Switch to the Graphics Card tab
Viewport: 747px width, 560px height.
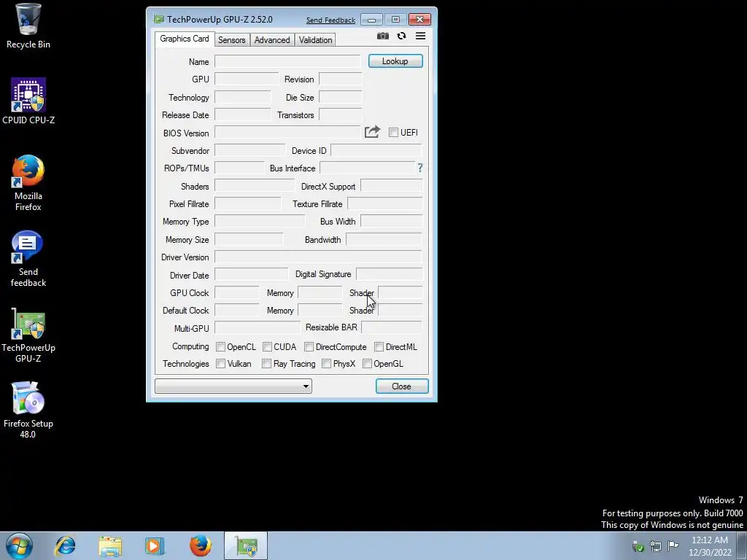point(185,39)
